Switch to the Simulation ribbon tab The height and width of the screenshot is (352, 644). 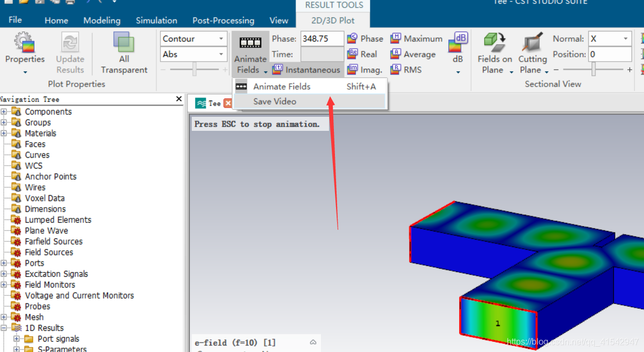tap(157, 20)
